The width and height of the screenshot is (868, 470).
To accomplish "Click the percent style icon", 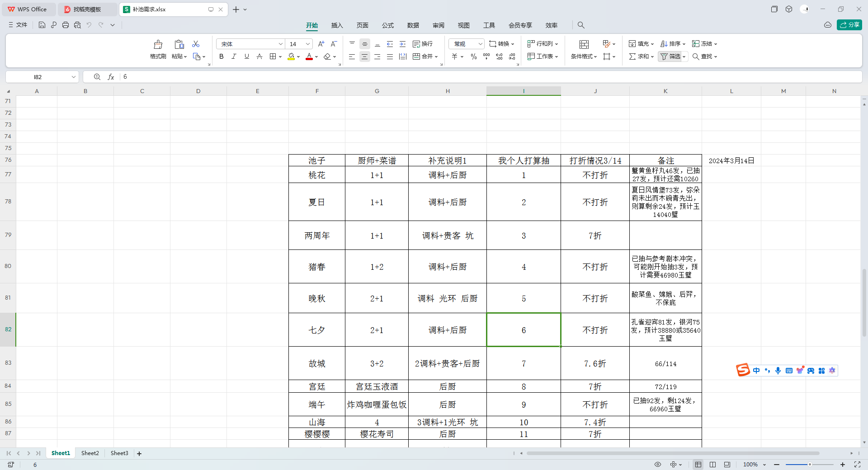I will (x=474, y=56).
